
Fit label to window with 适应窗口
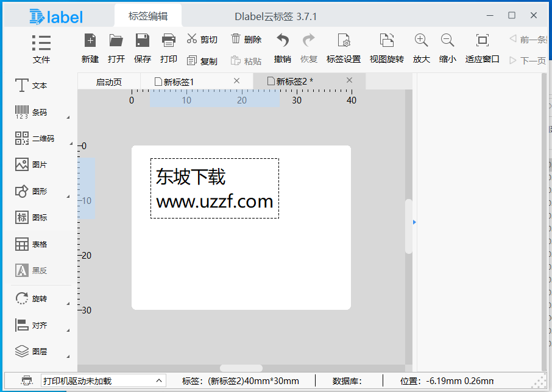pyautogui.click(x=483, y=48)
